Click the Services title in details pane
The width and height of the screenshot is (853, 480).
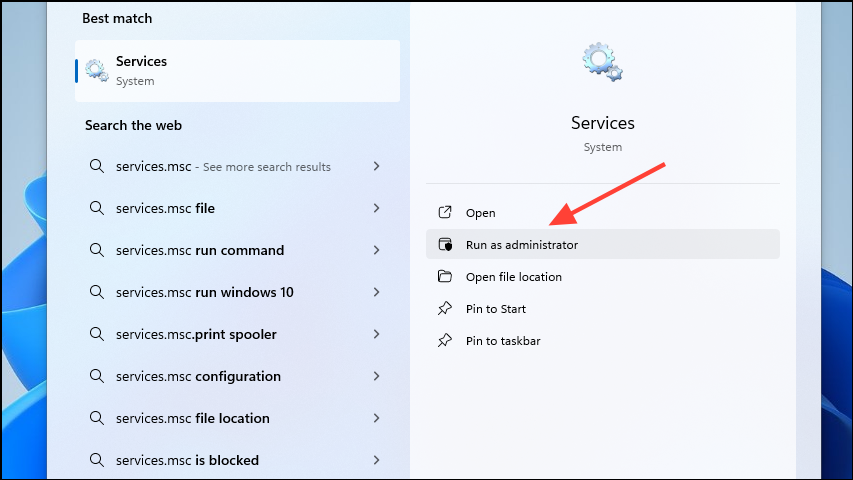(x=602, y=123)
